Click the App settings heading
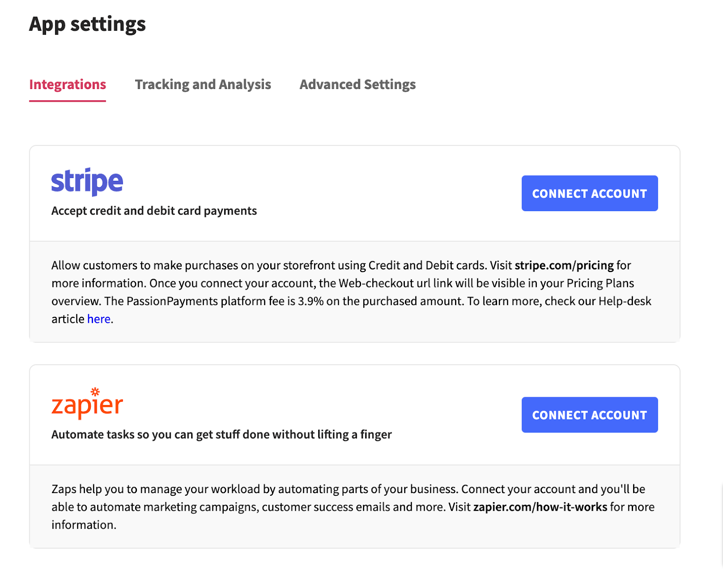723x588 pixels. click(x=87, y=24)
